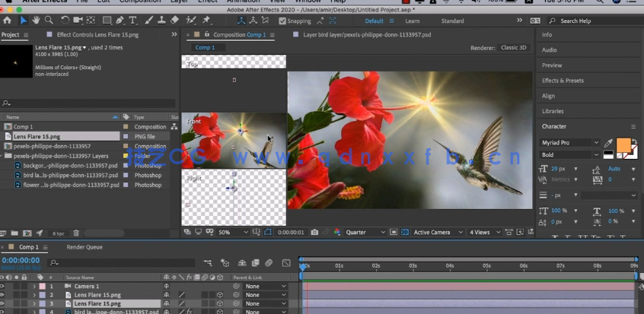The width and height of the screenshot is (644, 314).
Task: Toggle 3D Layer switch for layer 3
Action: (x=220, y=304)
